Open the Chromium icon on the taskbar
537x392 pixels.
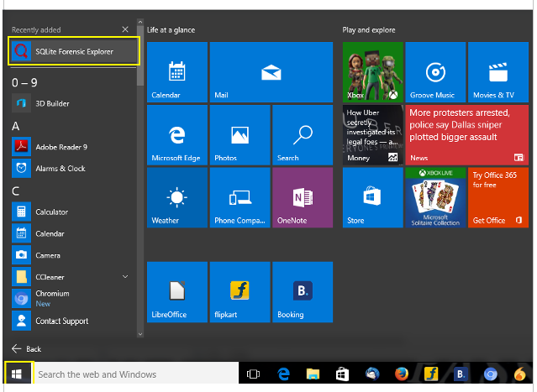[x=491, y=374]
